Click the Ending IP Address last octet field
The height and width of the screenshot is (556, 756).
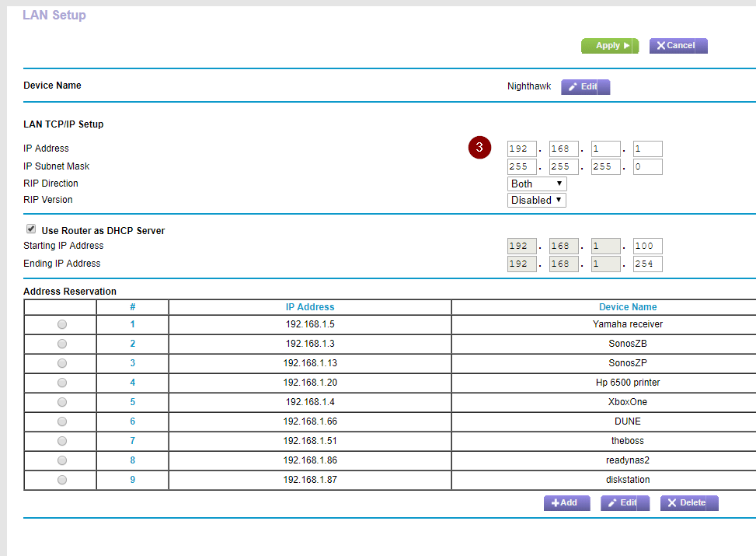click(647, 264)
